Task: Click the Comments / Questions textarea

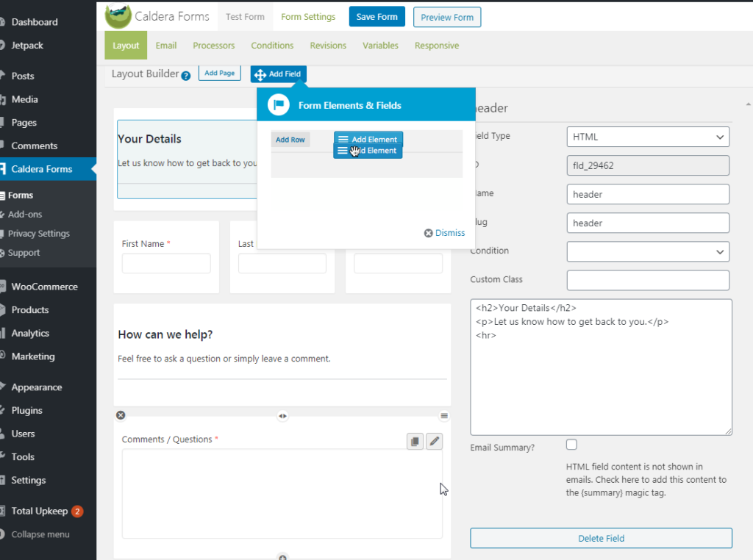Action: coord(282,494)
